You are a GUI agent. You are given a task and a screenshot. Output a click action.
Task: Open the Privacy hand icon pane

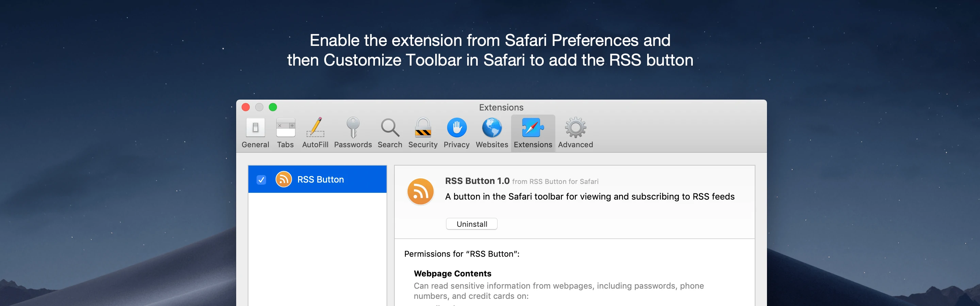tap(457, 133)
